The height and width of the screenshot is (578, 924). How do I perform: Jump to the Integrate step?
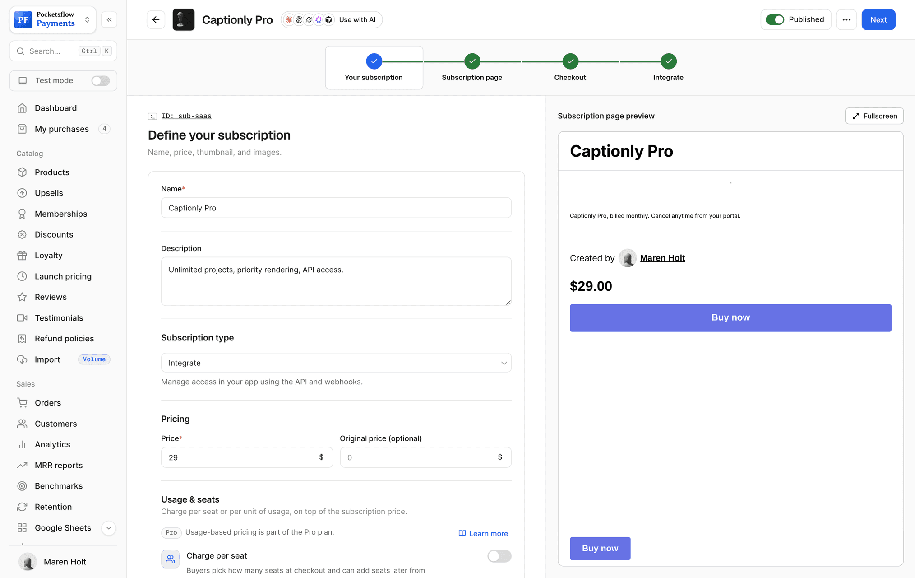668,68
